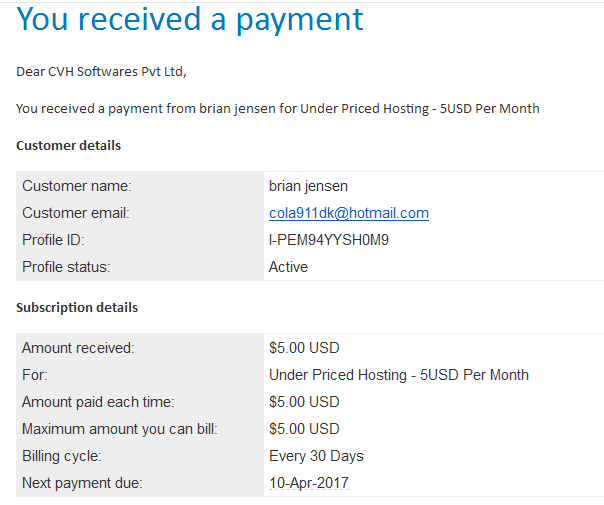604x505 pixels.
Task: Click the customer name value brian jensen
Action: [308, 186]
